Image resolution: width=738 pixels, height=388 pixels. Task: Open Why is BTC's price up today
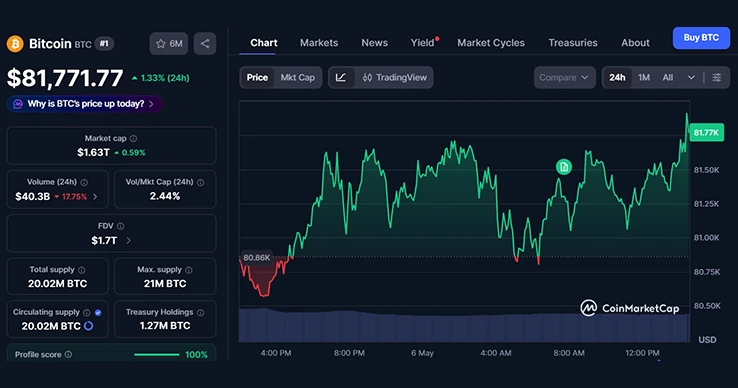coord(85,104)
